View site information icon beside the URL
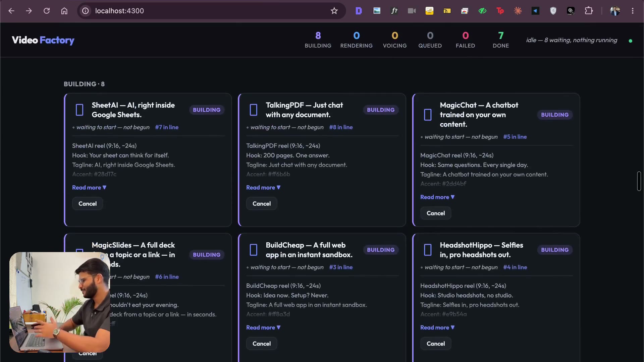Screen dimensions: 644x362 click(x=86, y=11)
